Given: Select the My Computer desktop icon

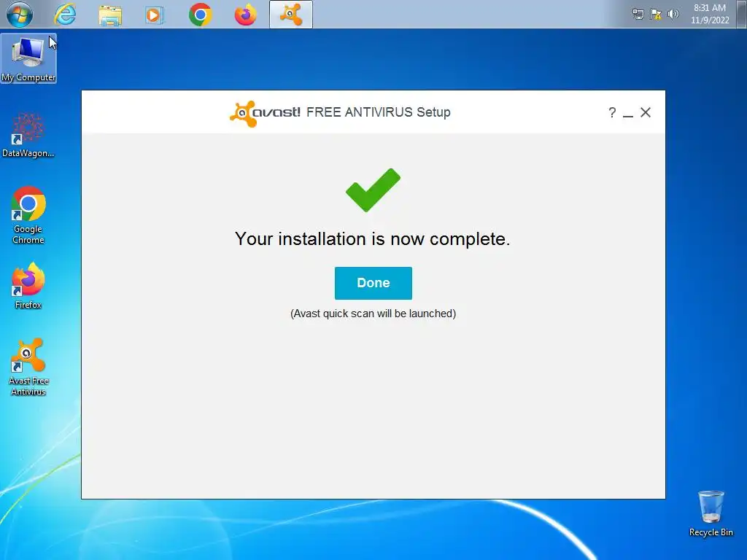Looking at the screenshot, I should pyautogui.click(x=28, y=58).
